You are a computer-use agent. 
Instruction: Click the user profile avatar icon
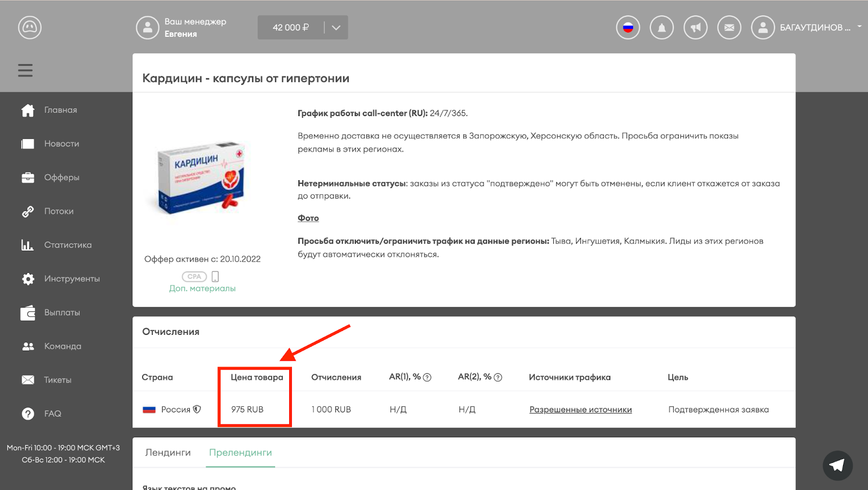763,28
